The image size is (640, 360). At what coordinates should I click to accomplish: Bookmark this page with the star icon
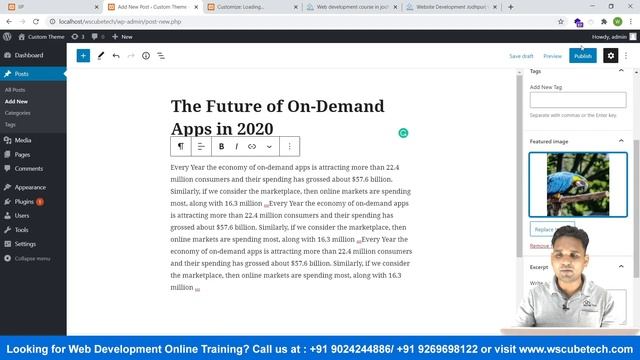coord(560,22)
